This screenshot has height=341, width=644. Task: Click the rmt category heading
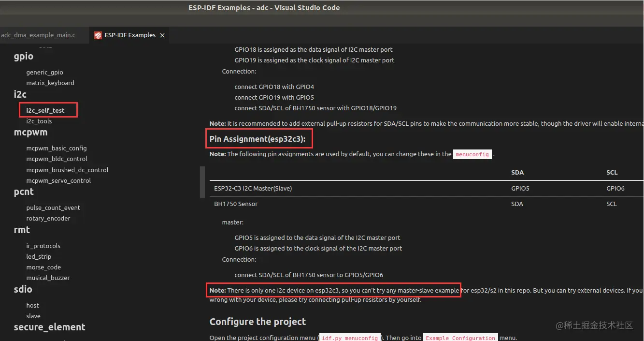click(x=22, y=230)
